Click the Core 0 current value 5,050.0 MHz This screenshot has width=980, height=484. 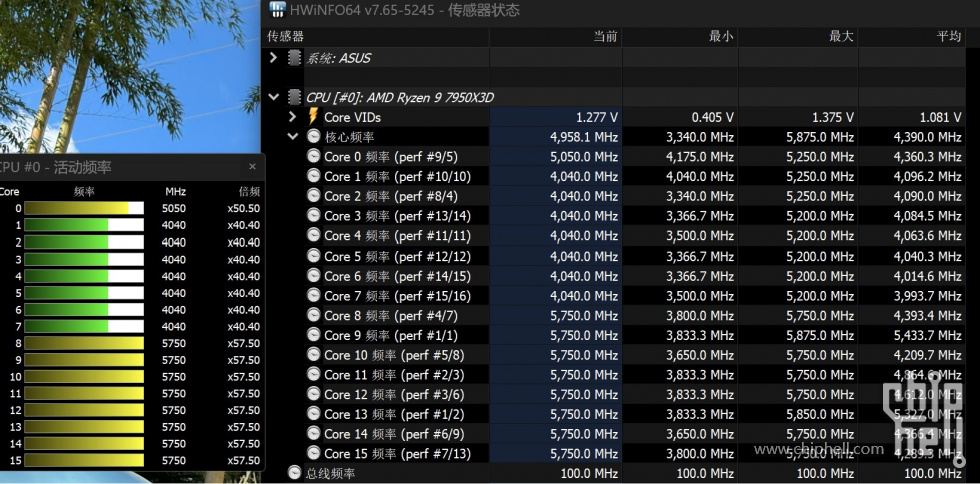click(x=584, y=156)
